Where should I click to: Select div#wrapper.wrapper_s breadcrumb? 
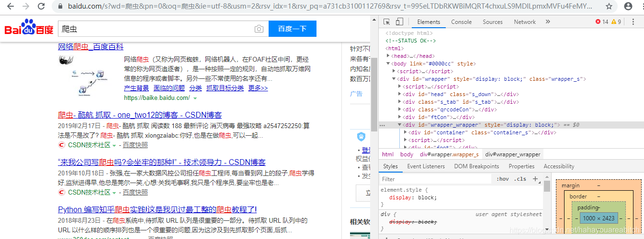click(449, 154)
